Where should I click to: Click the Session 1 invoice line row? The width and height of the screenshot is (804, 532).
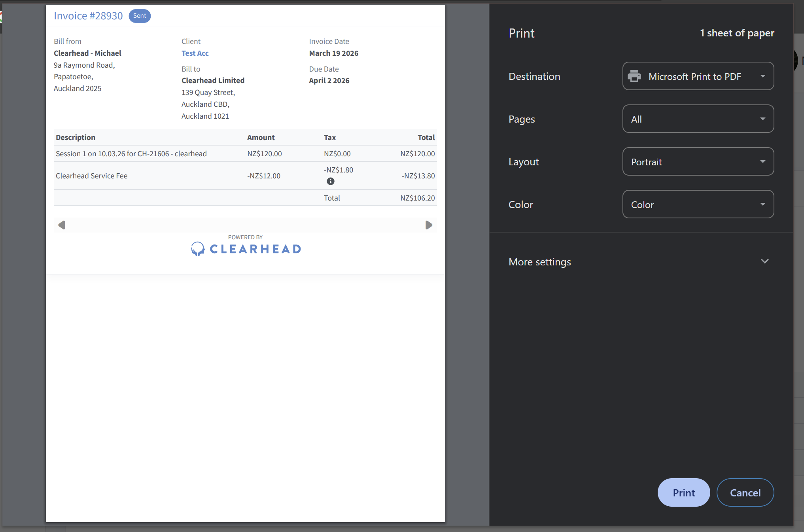tap(131, 153)
